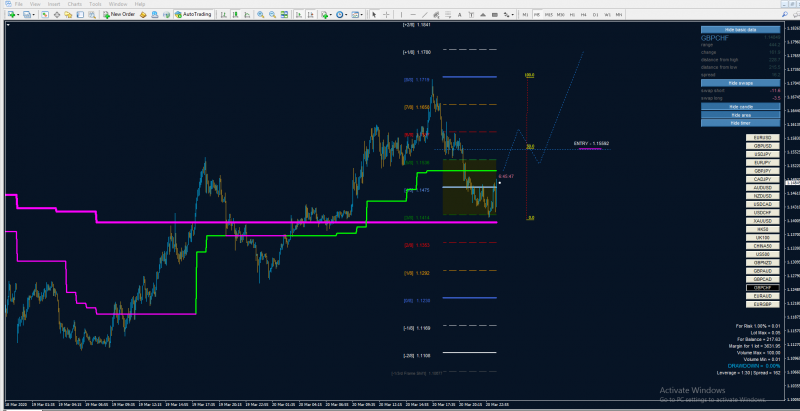This screenshot has height=411, width=800.
Task: Toggle the Data Window crosshair-circle icon
Action: coord(57,15)
